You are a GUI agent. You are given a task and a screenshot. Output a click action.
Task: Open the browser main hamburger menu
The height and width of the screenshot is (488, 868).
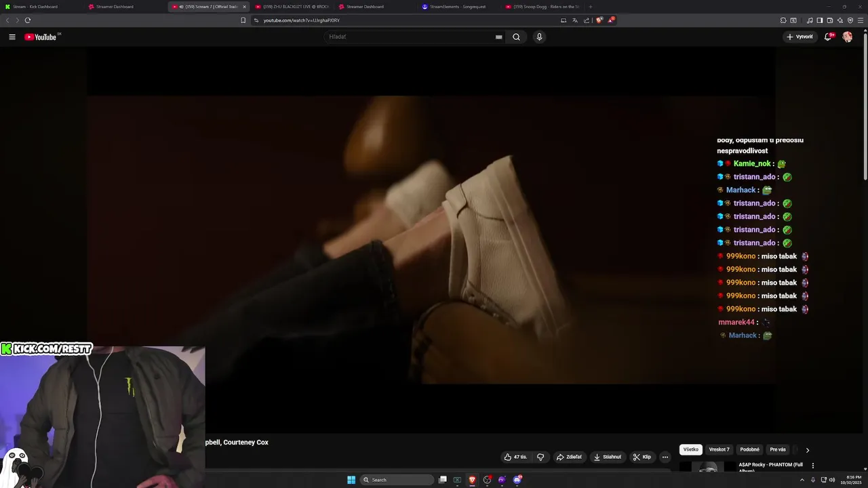861,20
